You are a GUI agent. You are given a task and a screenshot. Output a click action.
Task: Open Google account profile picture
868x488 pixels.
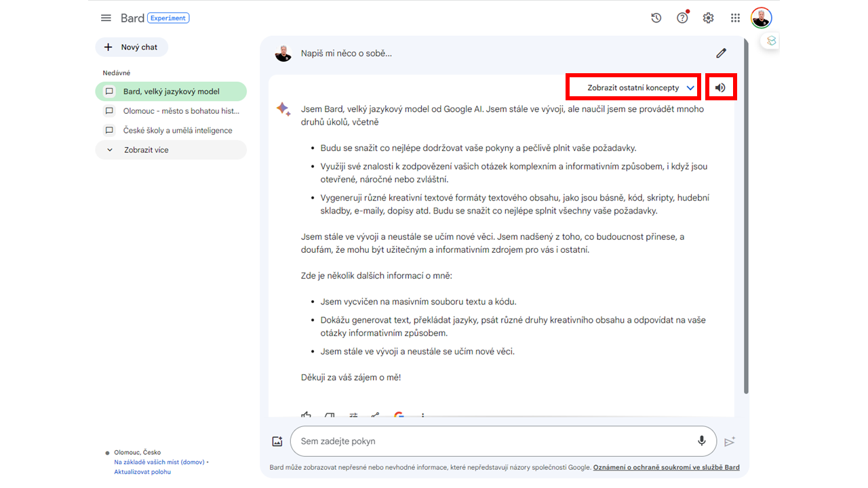pos(761,18)
